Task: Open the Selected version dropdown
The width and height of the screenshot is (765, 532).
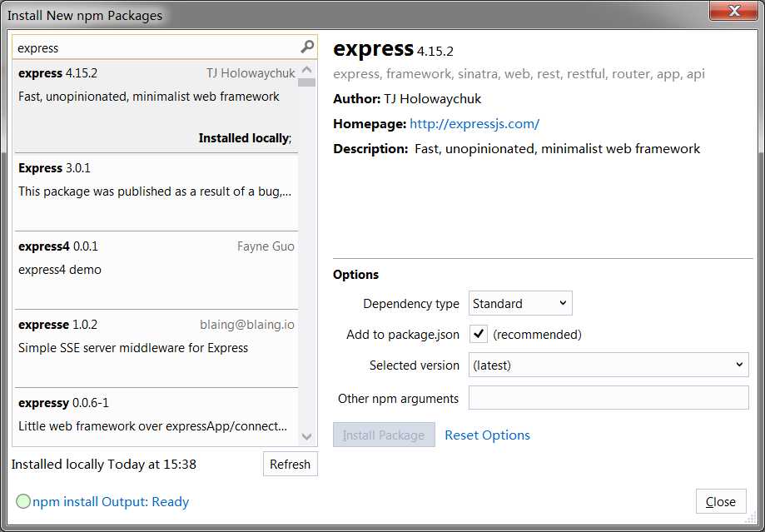Action: pyautogui.click(x=609, y=365)
